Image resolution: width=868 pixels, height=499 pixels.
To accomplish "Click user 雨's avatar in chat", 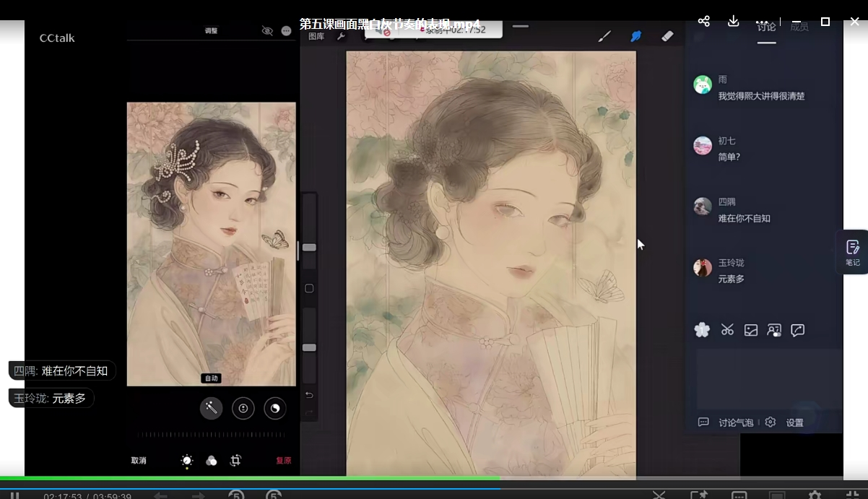I will point(703,84).
